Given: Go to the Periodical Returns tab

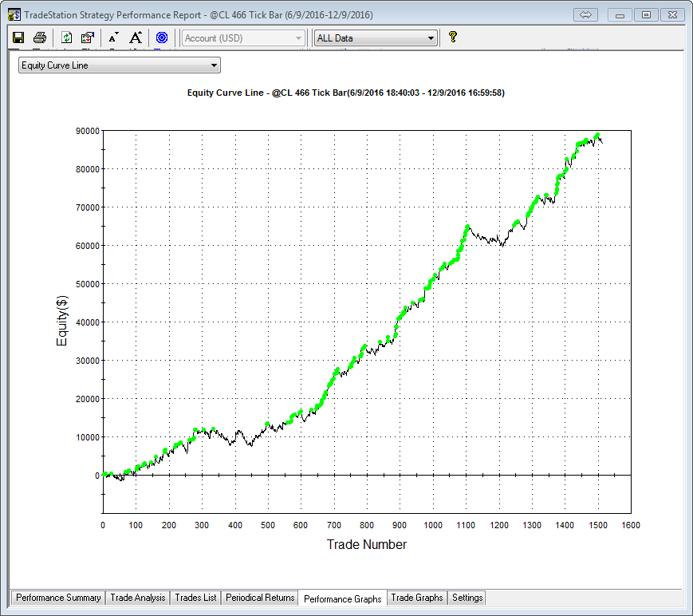Looking at the screenshot, I should (260, 598).
